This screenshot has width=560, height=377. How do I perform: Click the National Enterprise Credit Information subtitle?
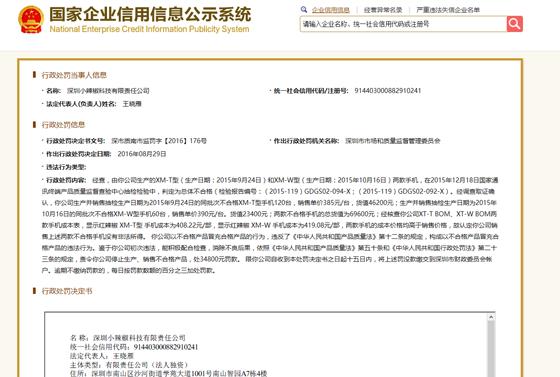click(149, 29)
